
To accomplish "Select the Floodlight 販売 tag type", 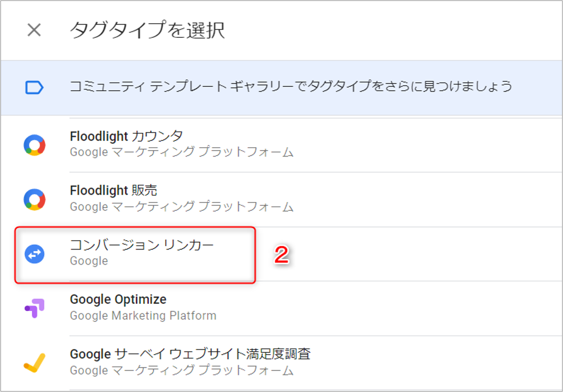I will (113, 190).
